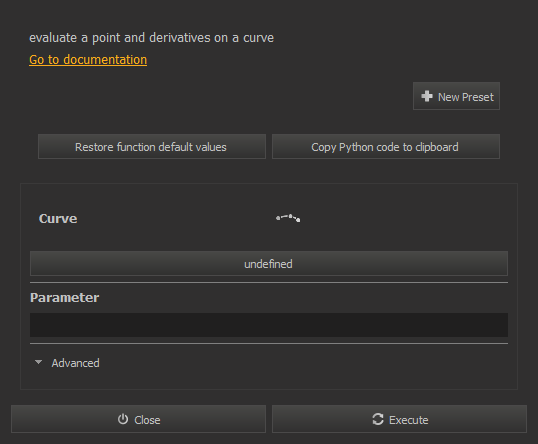538x444 pixels.
Task: Expand the Advanced section triangle
Action: click(38, 362)
